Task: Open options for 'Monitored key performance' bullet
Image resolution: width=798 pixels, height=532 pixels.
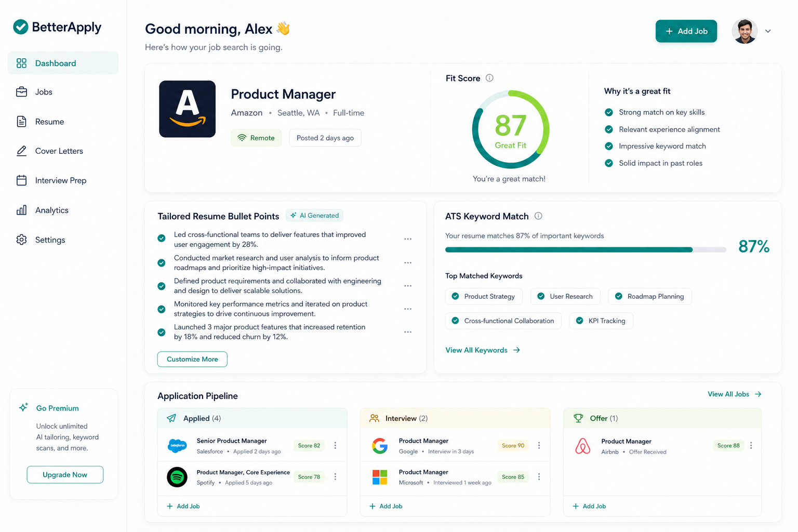Action: [408, 309]
